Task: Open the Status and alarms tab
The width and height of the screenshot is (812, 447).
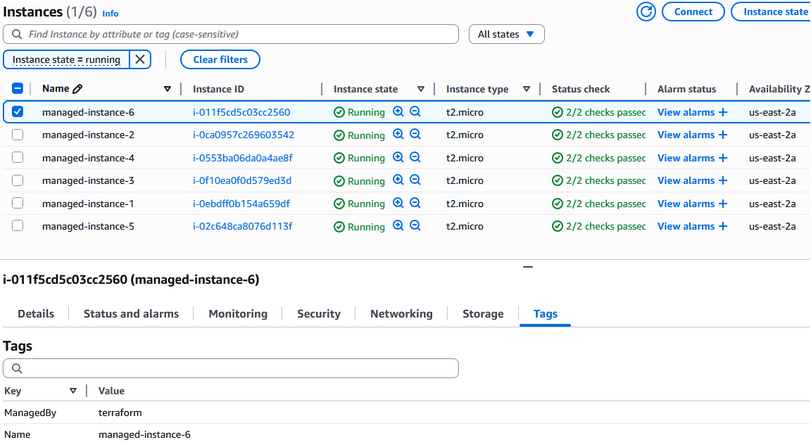Action: (x=131, y=314)
